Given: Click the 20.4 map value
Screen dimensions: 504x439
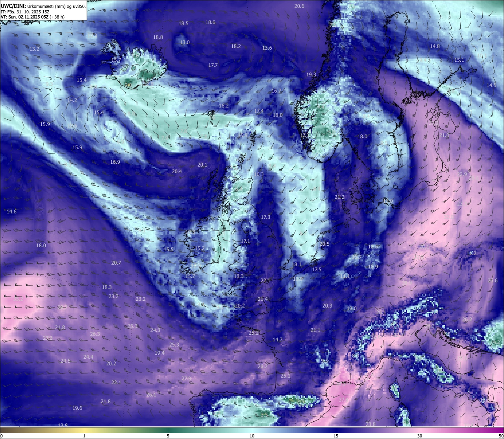Looking at the screenshot, I should [x=177, y=171].
